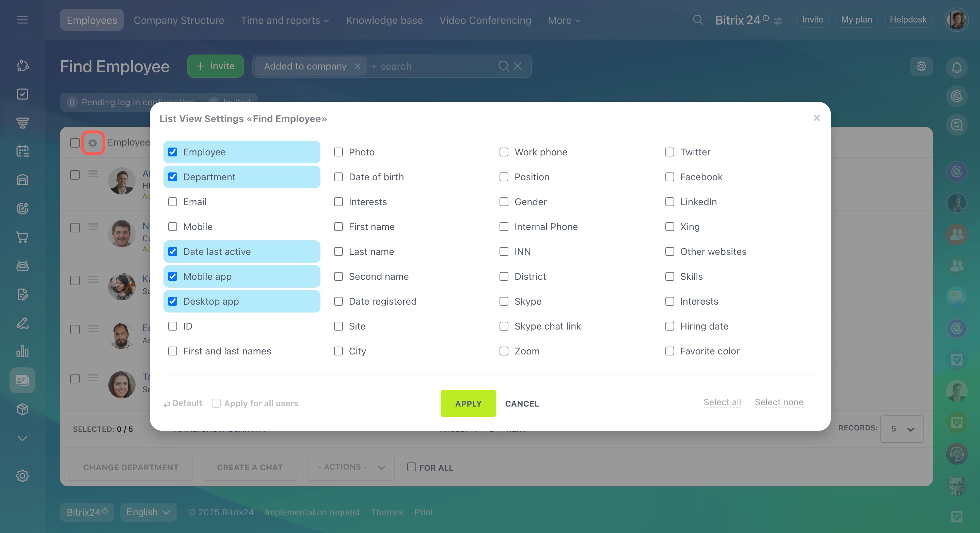Check Apply for all users
Screen dimensions: 980x533
[x=216, y=403]
